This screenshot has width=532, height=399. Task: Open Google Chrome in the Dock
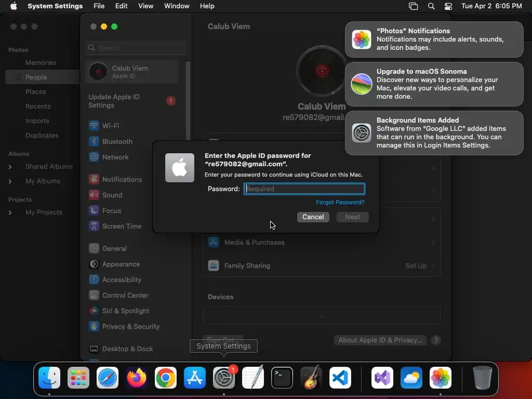[166, 378]
